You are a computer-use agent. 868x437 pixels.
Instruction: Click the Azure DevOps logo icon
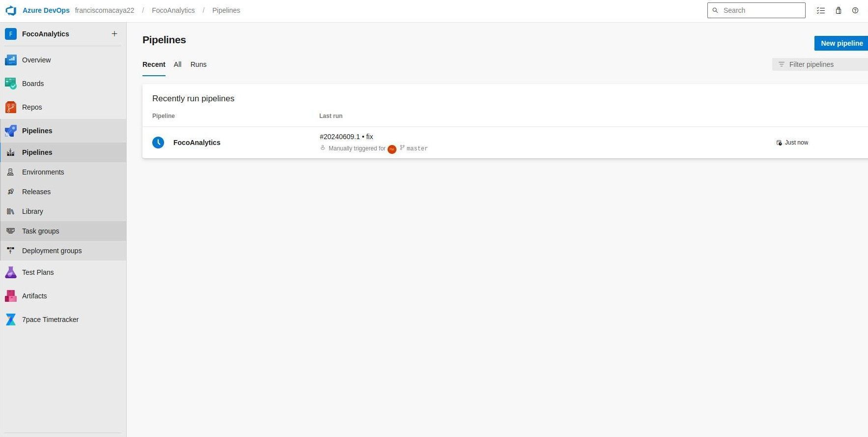click(x=11, y=10)
